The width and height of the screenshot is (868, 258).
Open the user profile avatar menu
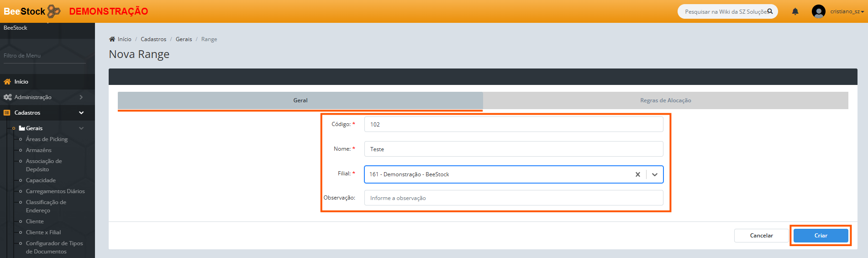pos(818,11)
